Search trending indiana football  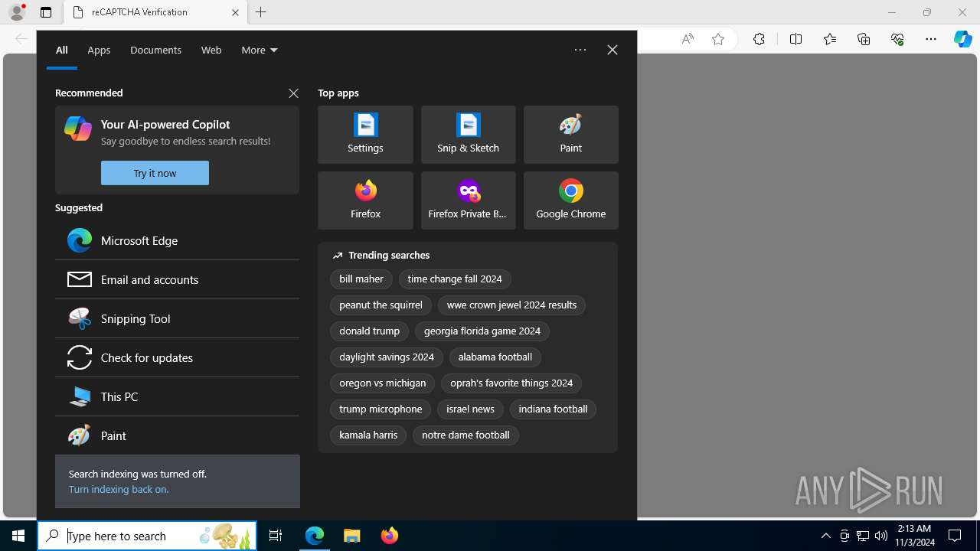[553, 409]
